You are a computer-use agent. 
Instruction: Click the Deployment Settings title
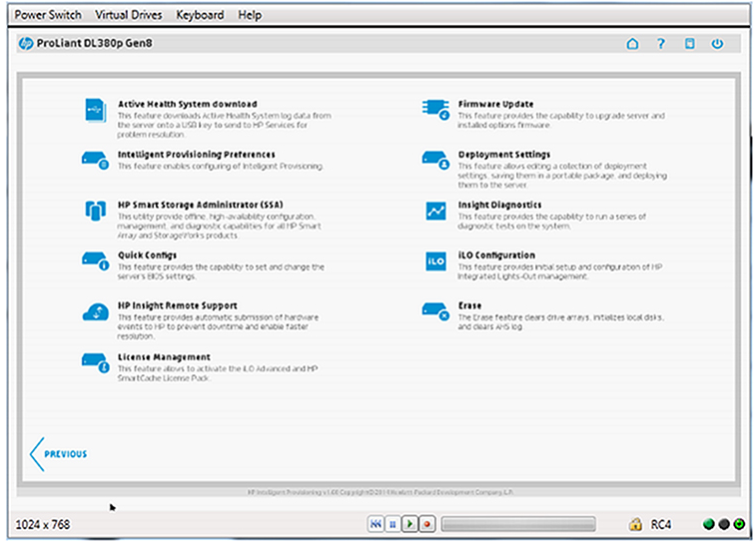pyautogui.click(x=504, y=155)
